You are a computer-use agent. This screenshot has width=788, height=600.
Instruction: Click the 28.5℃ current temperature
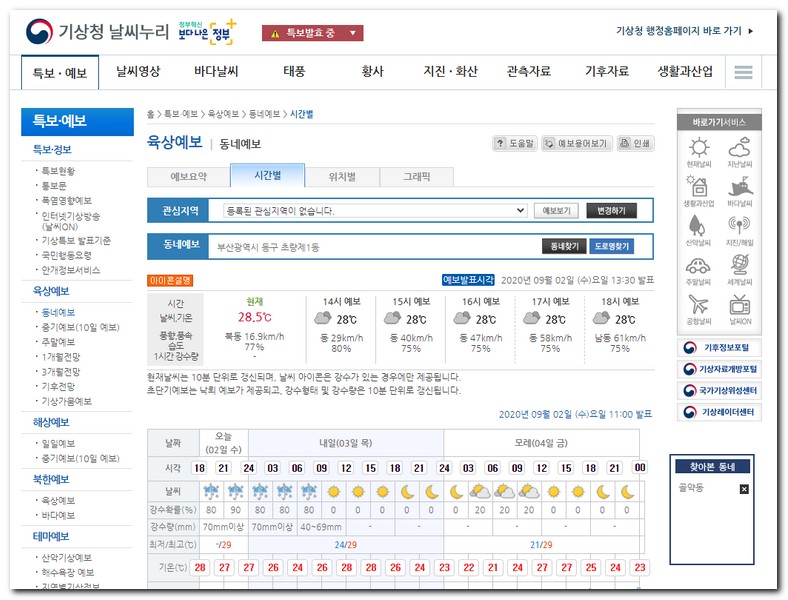pyautogui.click(x=255, y=317)
